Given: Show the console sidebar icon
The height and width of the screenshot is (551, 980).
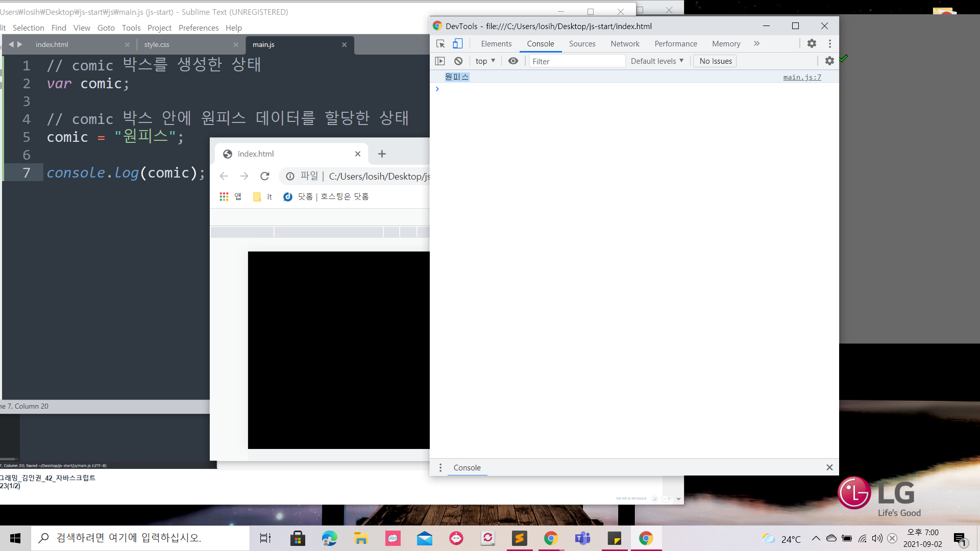Looking at the screenshot, I should pos(440,61).
